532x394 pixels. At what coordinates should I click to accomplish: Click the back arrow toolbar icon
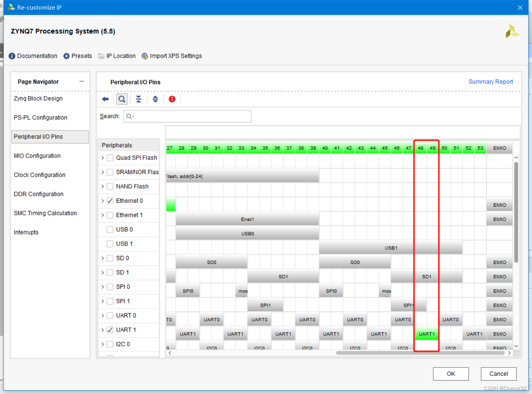(x=105, y=99)
